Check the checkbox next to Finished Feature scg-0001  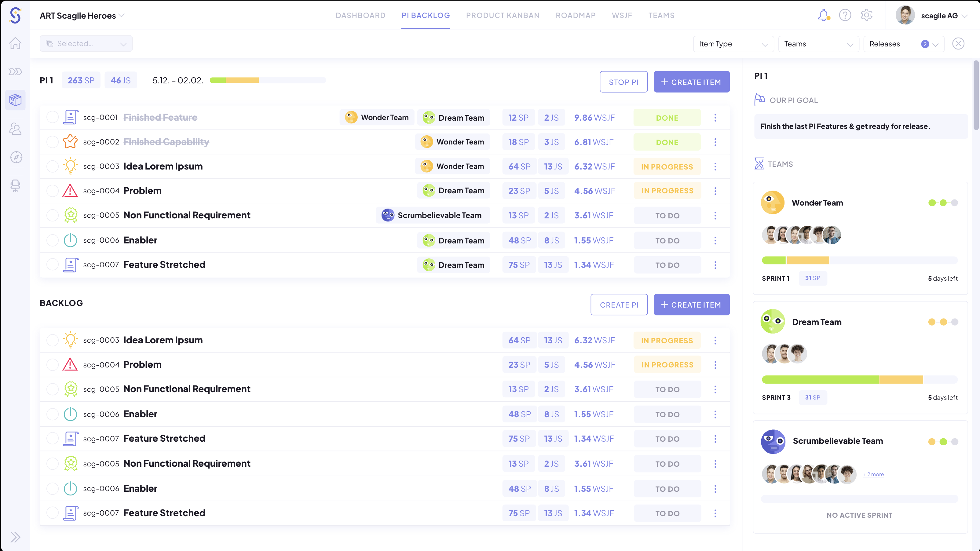click(x=52, y=117)
